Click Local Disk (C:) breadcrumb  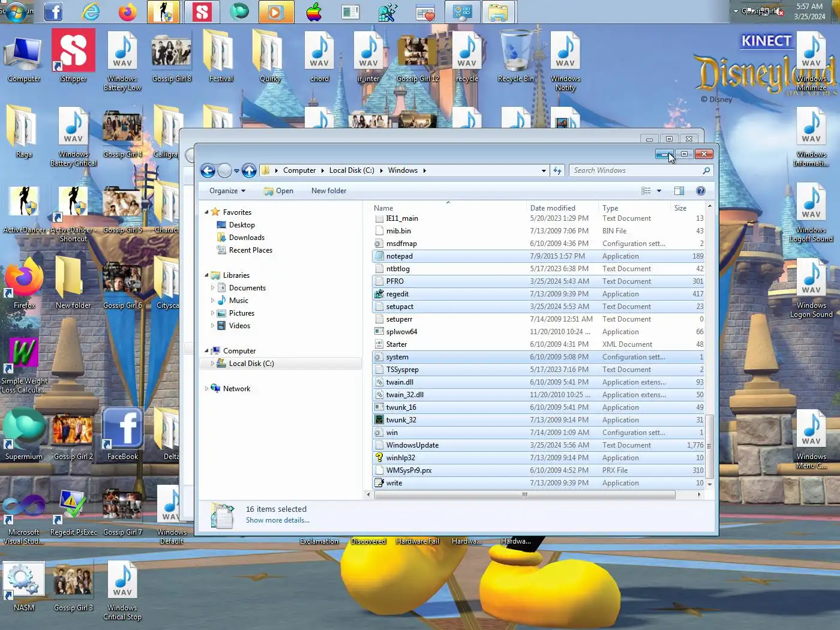(352, 170)
